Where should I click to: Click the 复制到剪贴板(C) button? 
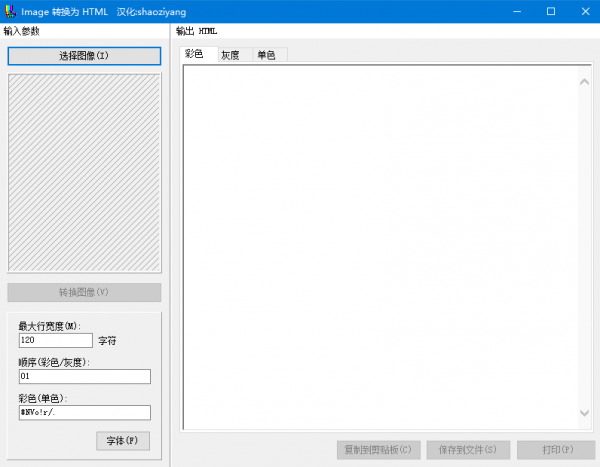(379, 450)
